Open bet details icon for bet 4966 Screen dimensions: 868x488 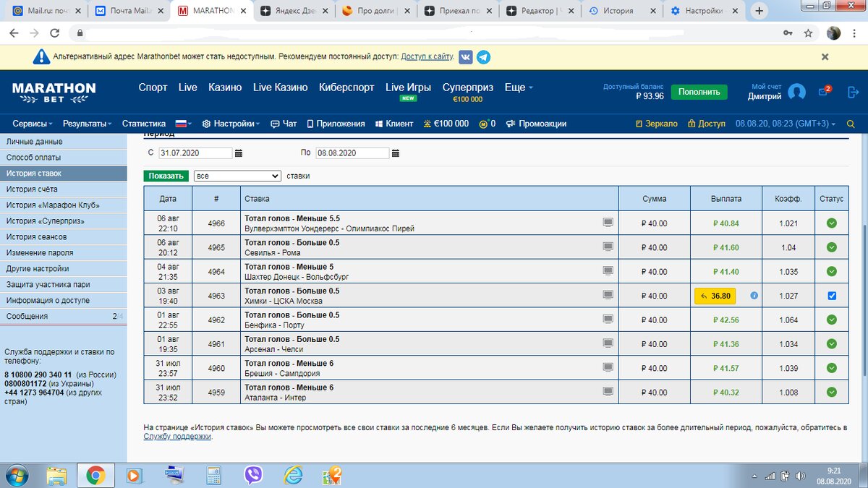(x=608, y=223)
